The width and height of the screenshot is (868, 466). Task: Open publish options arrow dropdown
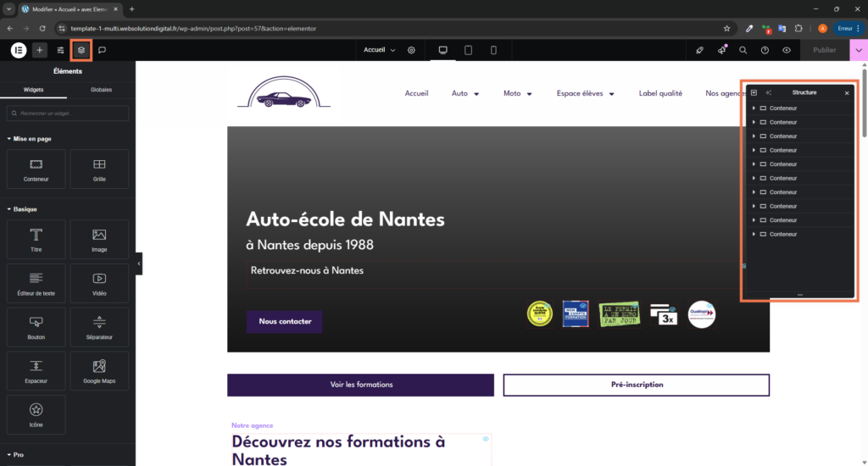859,50
